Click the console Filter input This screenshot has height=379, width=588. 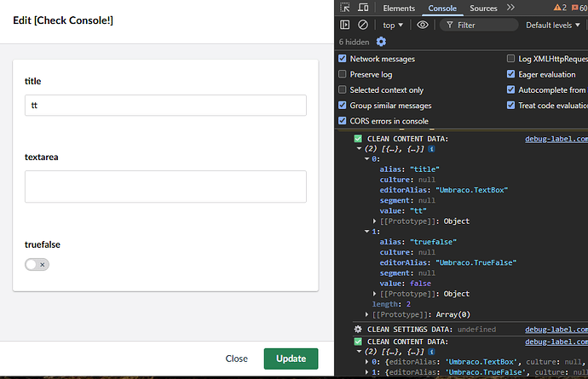click(x=477, y=25)
